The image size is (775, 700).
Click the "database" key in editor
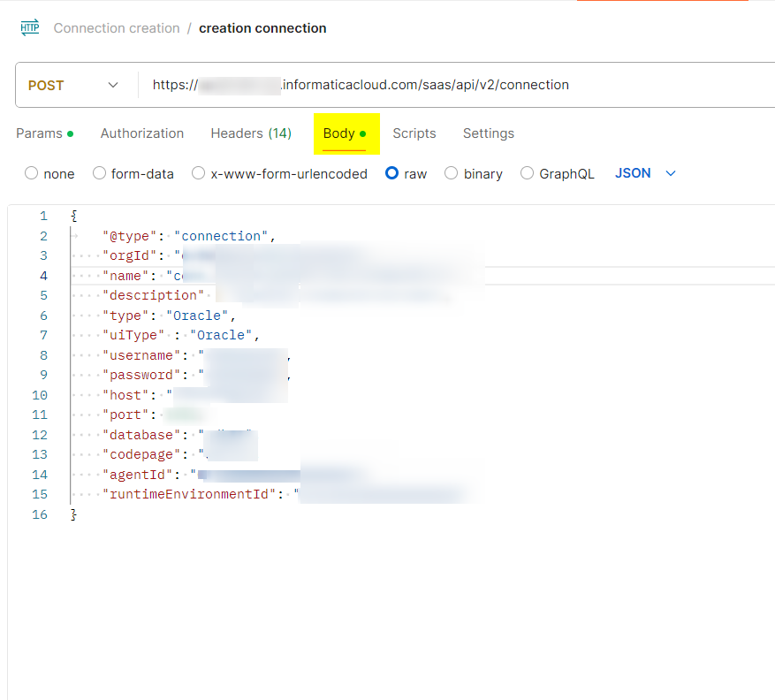pyautogui.click(x=141, y=435)
